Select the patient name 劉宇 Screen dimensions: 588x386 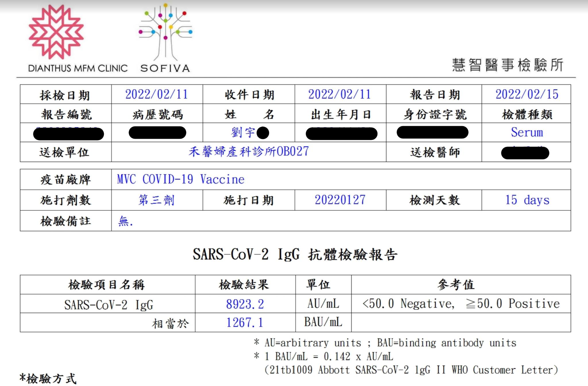point(243,132)
